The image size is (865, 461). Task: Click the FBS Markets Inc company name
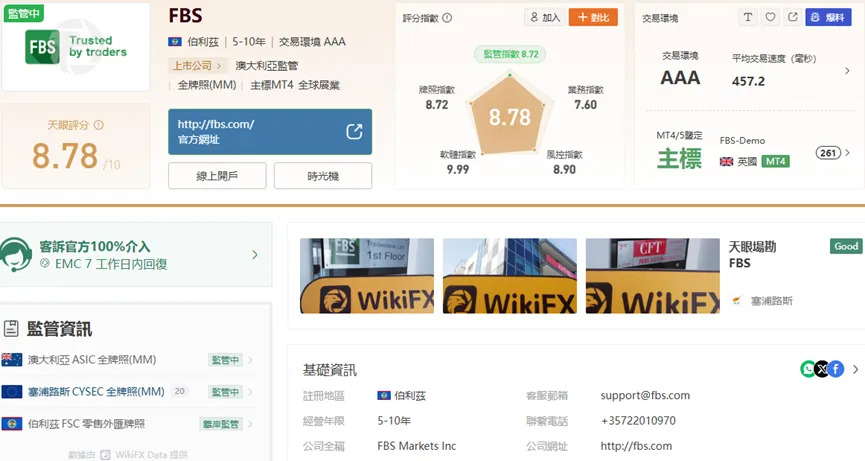click(x=417, y=446)
